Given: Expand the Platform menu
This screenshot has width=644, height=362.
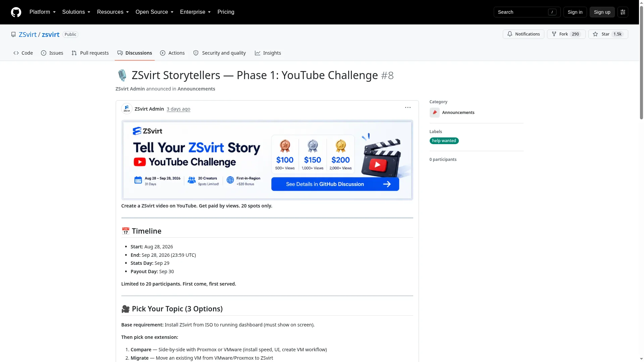Looking at the screenshot, I should [x=43, y=12].
